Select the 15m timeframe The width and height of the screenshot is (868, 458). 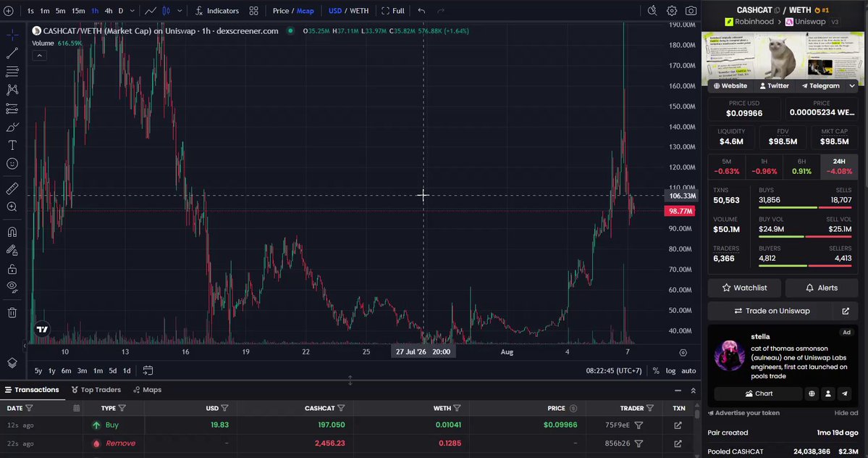(78, 11)
